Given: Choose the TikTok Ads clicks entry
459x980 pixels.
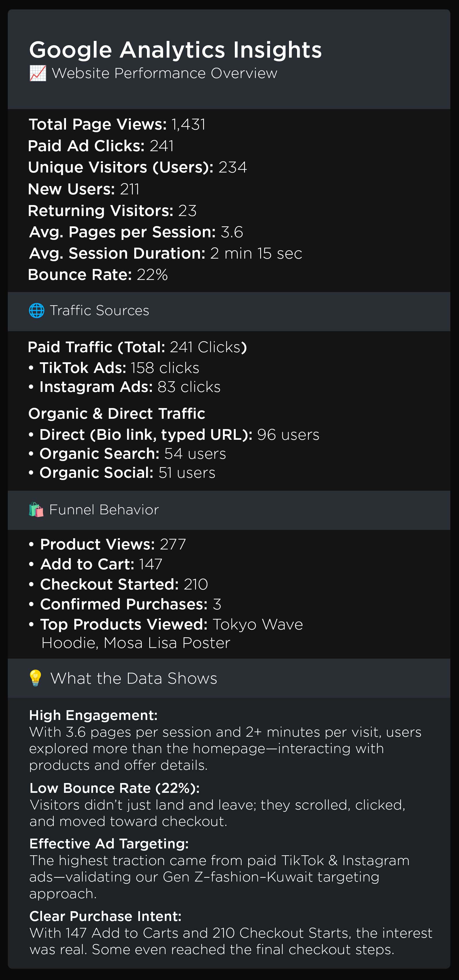Looking at the screenshot, I should click(119, 368).
